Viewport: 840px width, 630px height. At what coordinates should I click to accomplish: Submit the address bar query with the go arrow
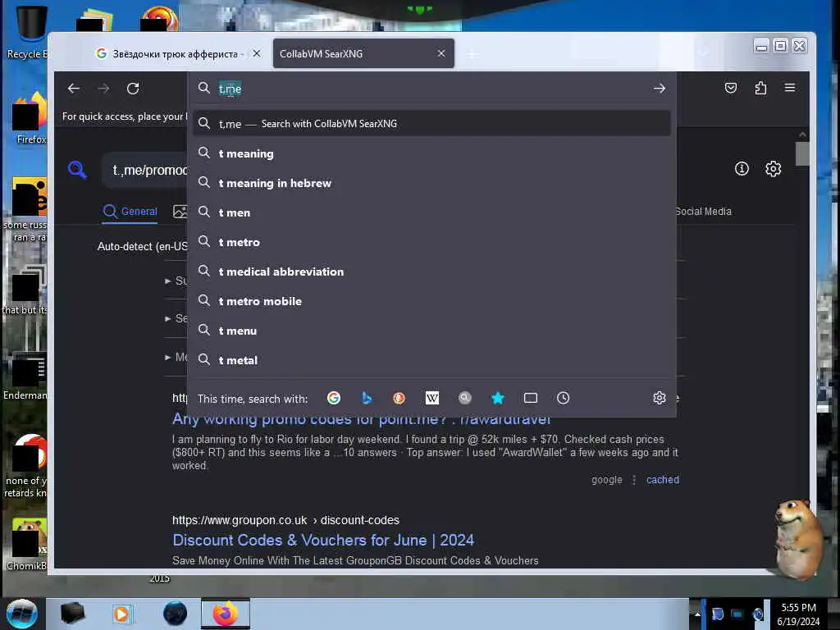point(660,89)
